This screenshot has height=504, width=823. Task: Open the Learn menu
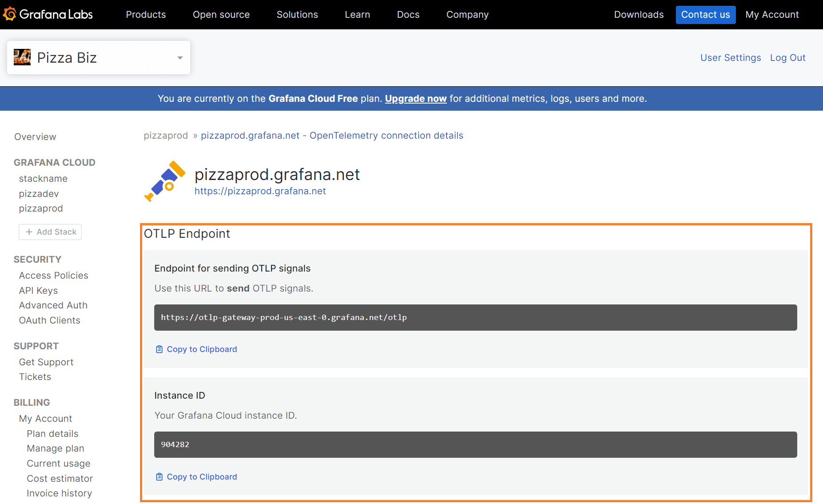[x=357, y=15]
